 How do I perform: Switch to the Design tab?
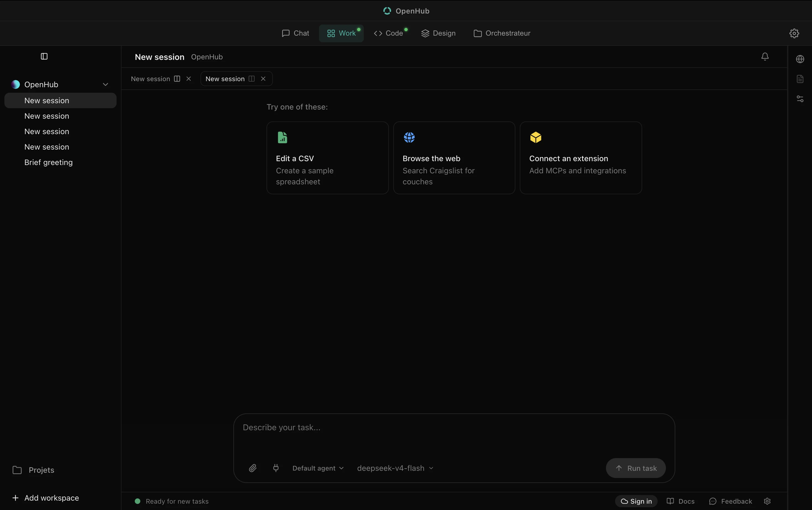pos(438,33)
